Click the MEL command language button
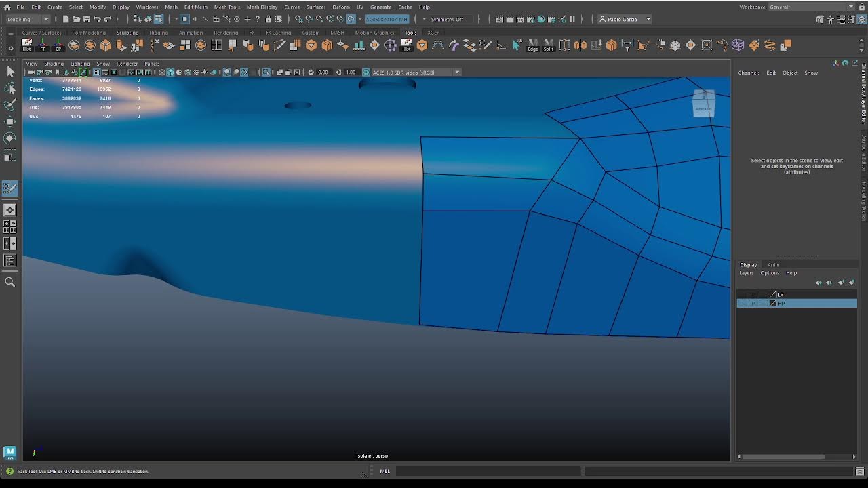Viewport: 868px width, 488px height. (x=384, y=471)
